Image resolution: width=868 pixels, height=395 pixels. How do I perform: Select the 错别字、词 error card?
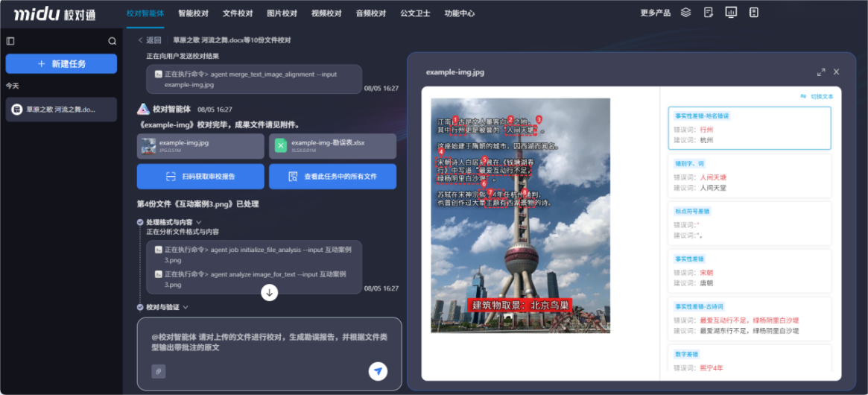click(750, 176)
